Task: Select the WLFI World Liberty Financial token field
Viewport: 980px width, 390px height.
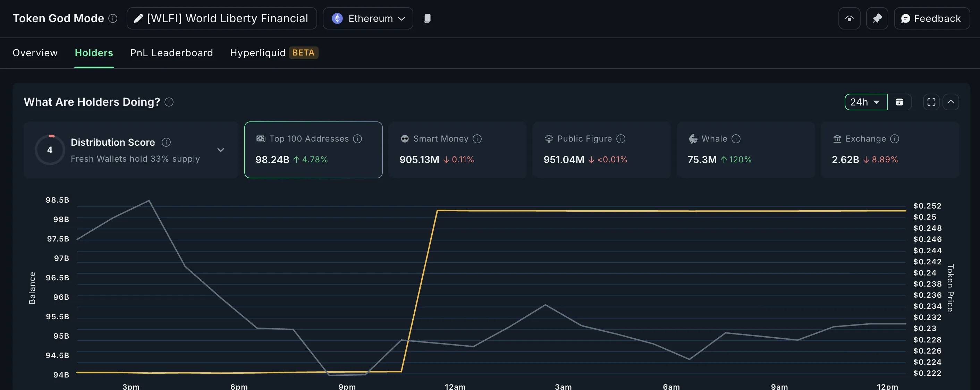Action: [222, 18]
